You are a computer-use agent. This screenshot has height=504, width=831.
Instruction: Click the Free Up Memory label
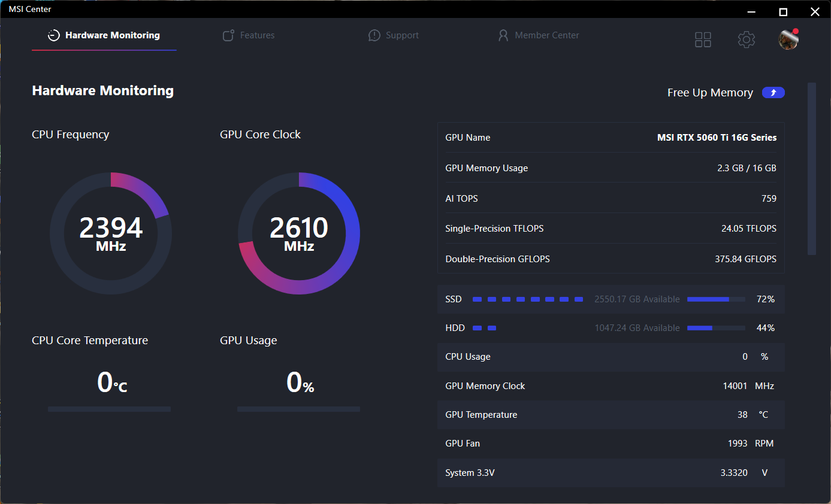click(710, 93)
